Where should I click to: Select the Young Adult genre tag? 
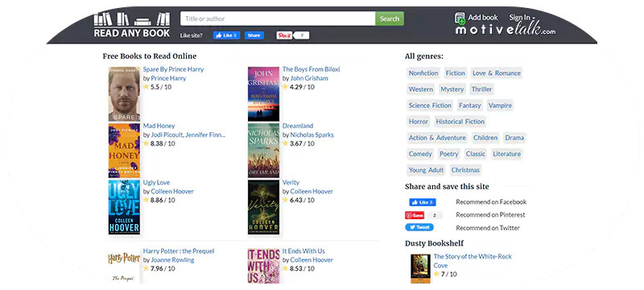[x=427, y=170]
